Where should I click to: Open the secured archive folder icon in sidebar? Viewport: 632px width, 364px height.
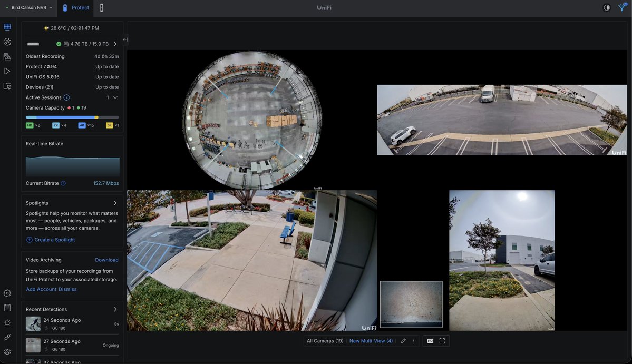(x=7, y=86)
